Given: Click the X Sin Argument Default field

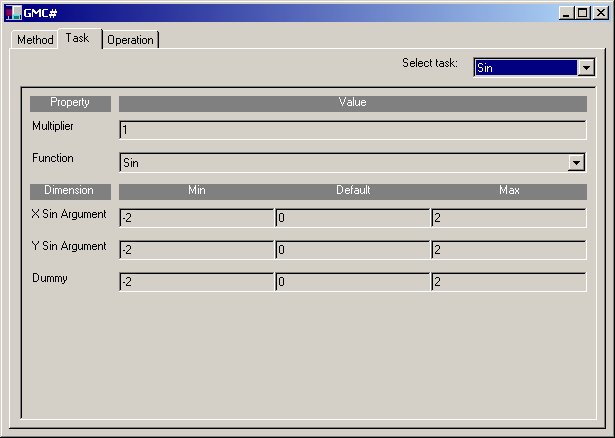Looking at the screenshot, I should click(x=353, y=218).
